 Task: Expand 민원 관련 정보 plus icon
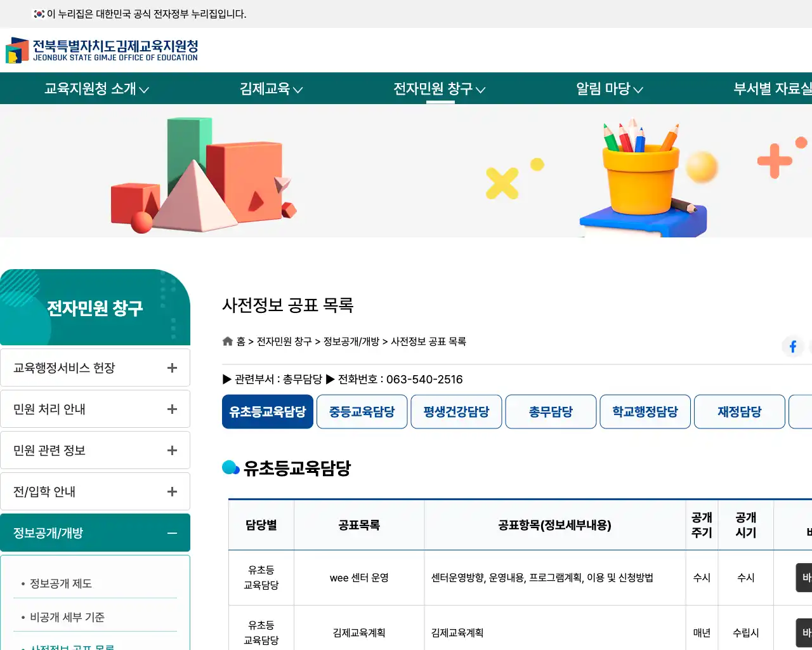(172, 451)
